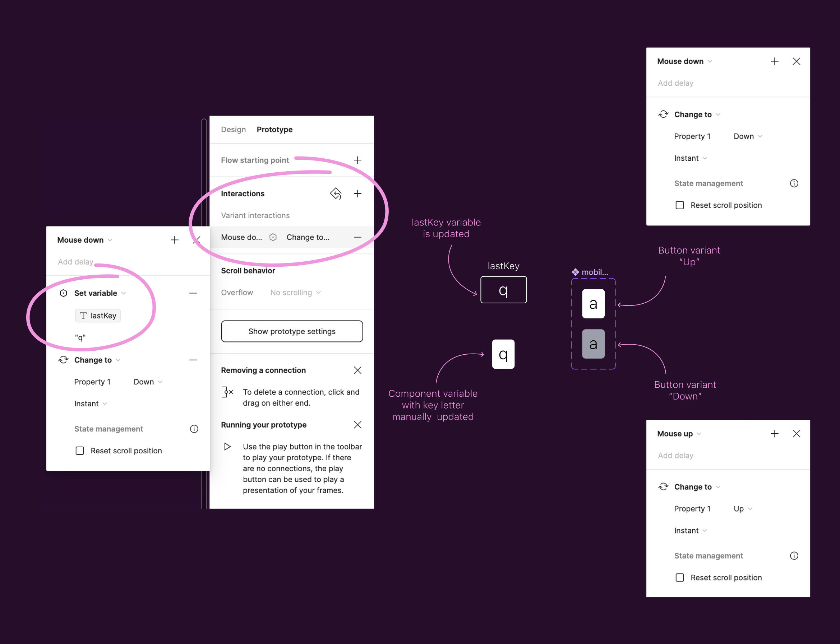
Task: Click the prototype interaction arrow icon
Action: point(336,193)
